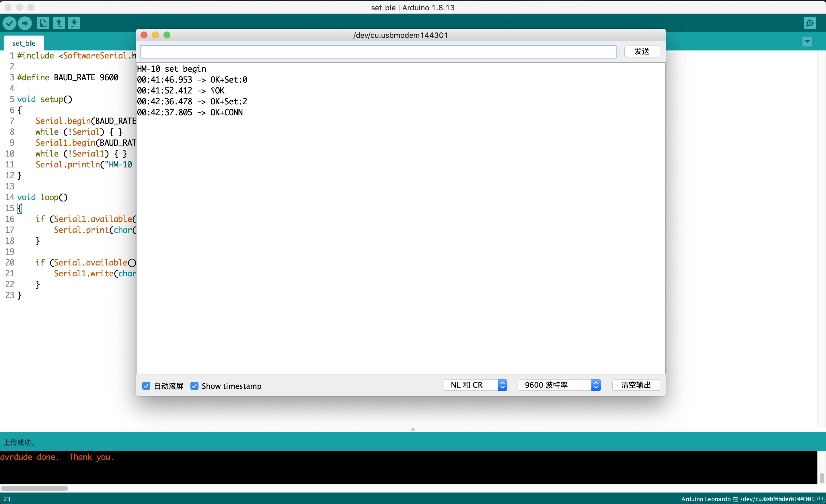Save the sketch with the Save icon
The image size is (826, 504).
(x=74, y=23)
